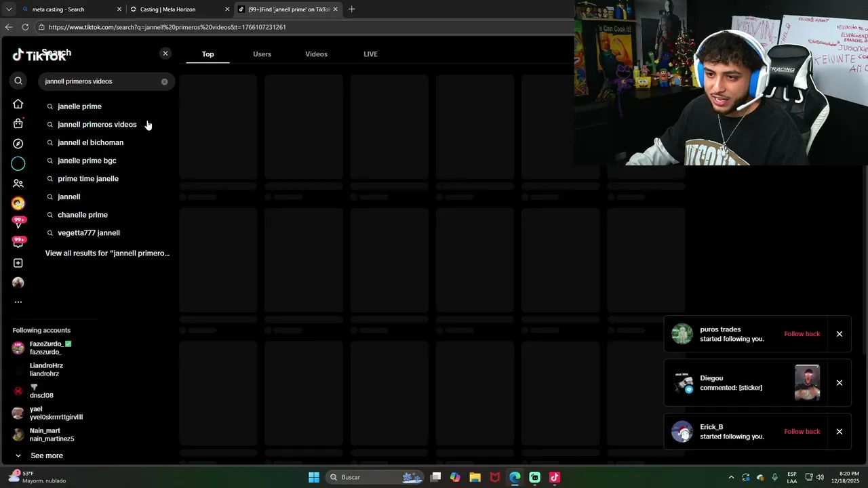Open a new browser tab with plus button
Screen dimensions: 868x488
click(x=351, y=9)
